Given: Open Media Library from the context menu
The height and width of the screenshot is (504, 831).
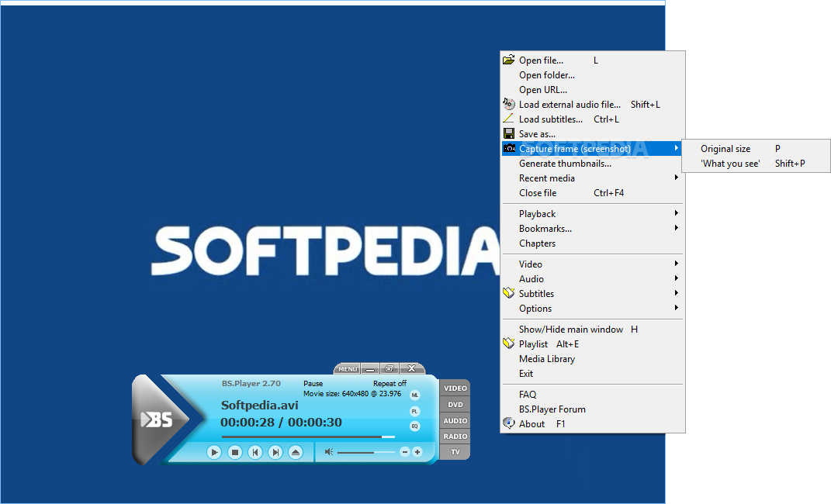Looking at the screenshot, I should coord(593,359).
